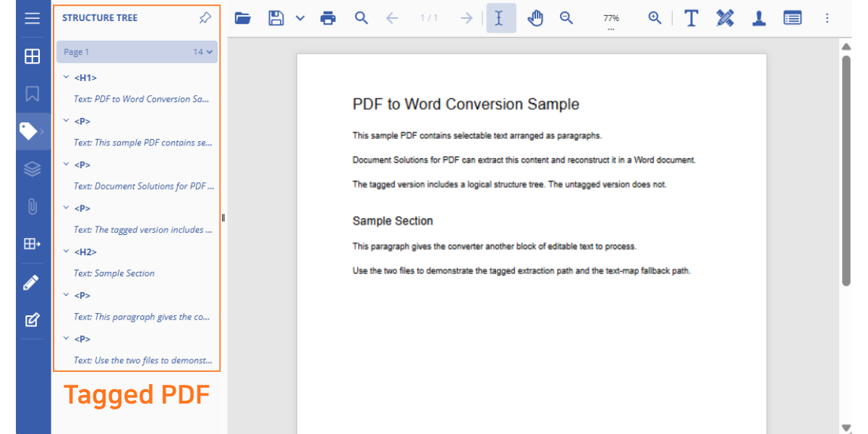Collapse the <P> node above 'Document Solutions'
This screenshot has height=434, width=868.
pos(66,163)
